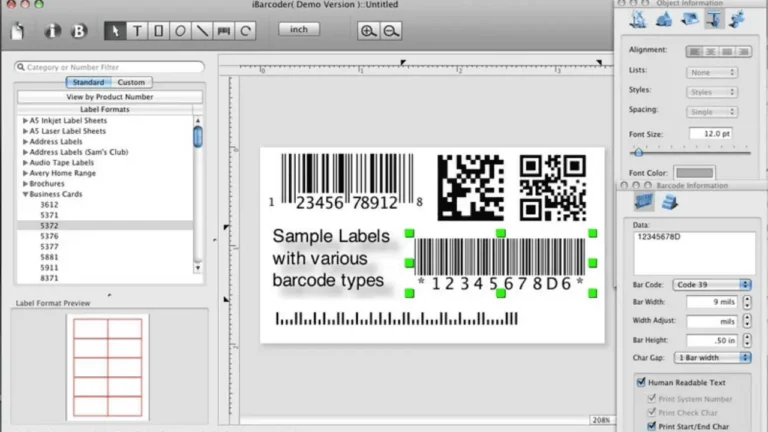Click the Width Adjust stepper

(x=747, y=321)
